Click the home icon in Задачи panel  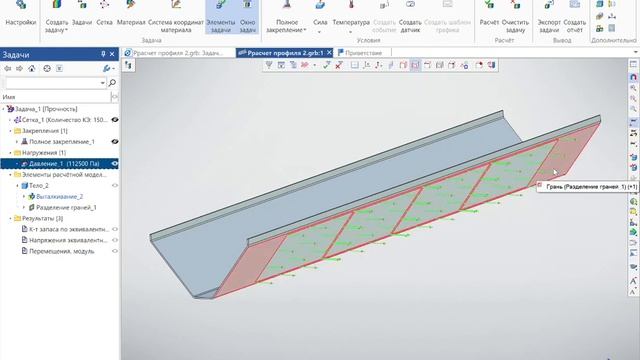click(x=32, y=69)
